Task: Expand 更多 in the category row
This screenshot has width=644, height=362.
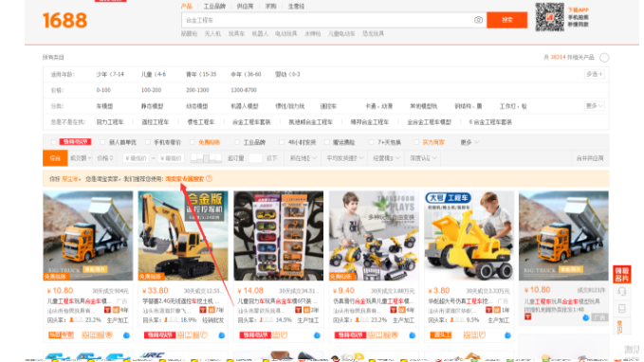Action: (595, 106)
